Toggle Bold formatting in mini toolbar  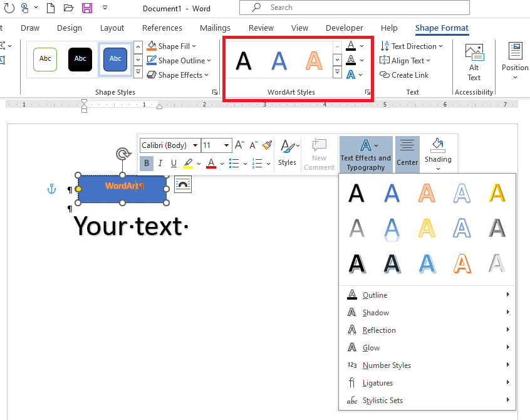[x=147, y=164]
